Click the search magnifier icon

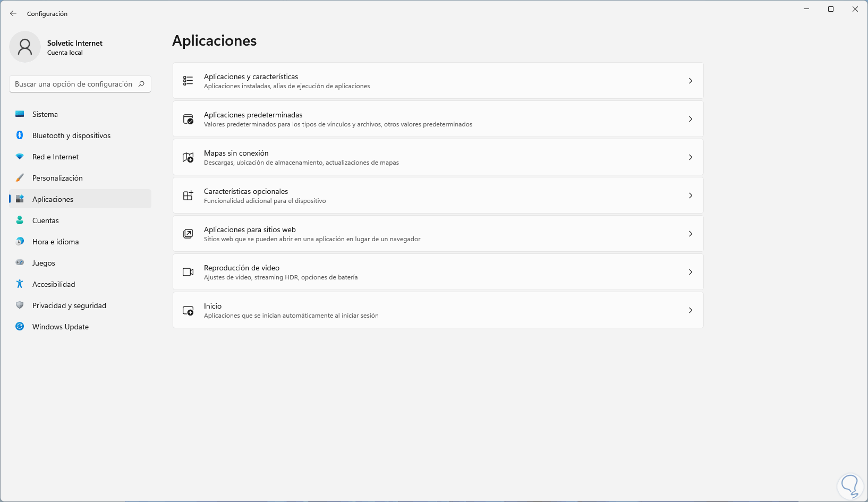point(141,84)
